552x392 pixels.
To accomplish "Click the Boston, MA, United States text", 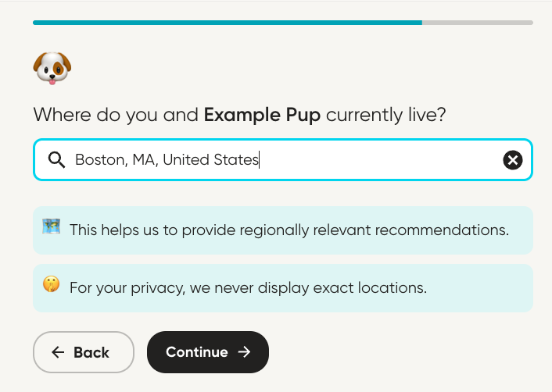I will (167, 160).
